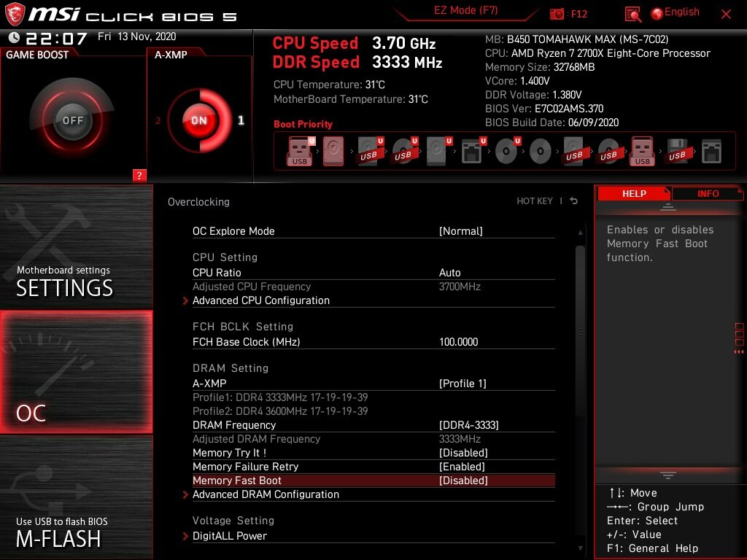Expand DigitALL Power submenu
Image resolution: width=747 pixels, height=560 pixels.
pyautogui.click(x=229, y=536)
